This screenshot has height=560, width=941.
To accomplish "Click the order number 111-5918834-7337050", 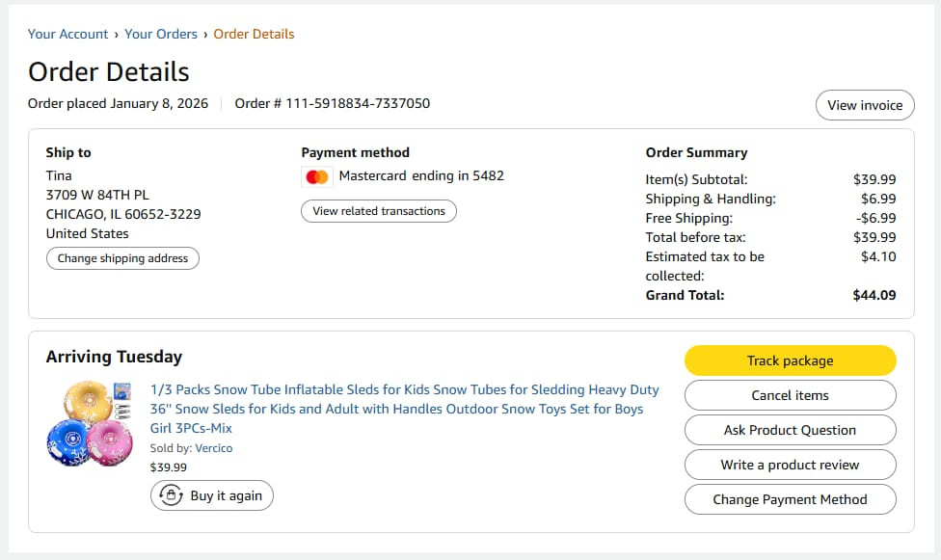I will (x=358, y=103).
